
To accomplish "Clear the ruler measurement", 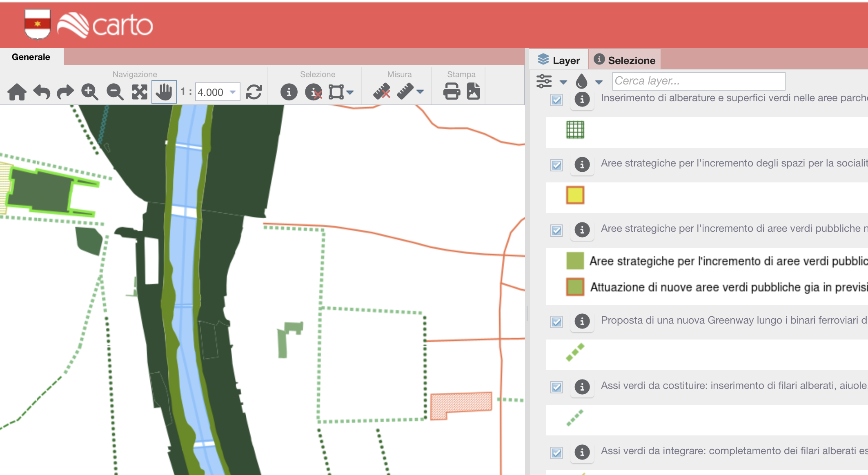I will coord(382,91).
